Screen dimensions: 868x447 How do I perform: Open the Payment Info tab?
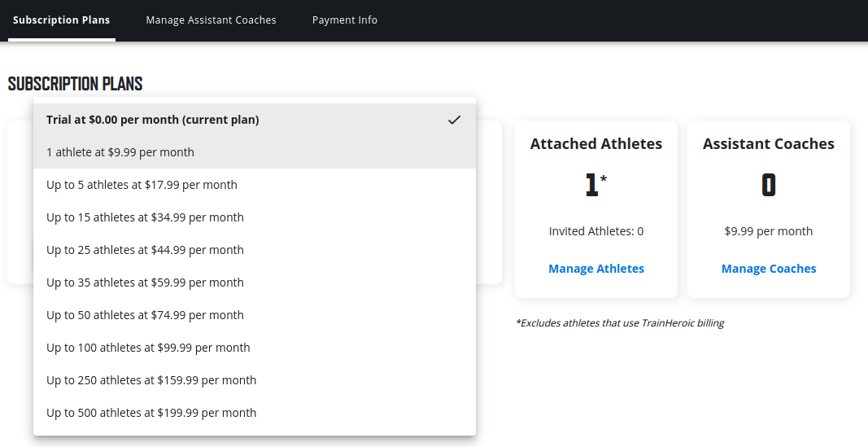click(x=345, y=20)
